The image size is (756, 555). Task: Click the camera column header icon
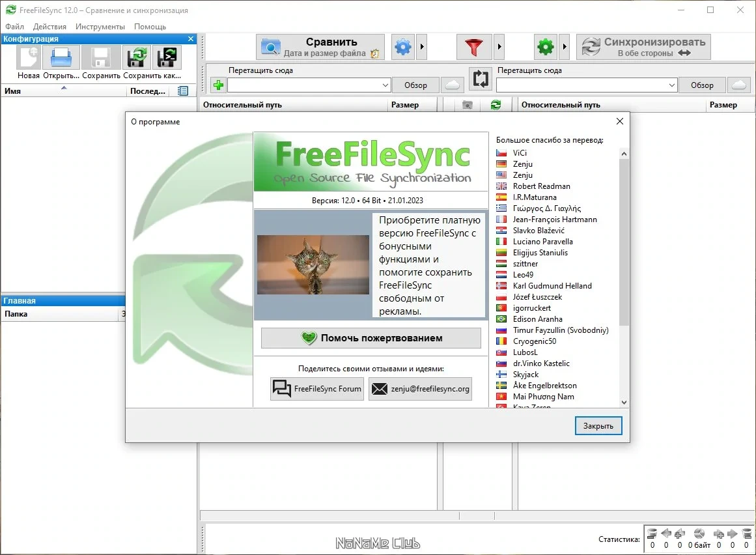467,105
